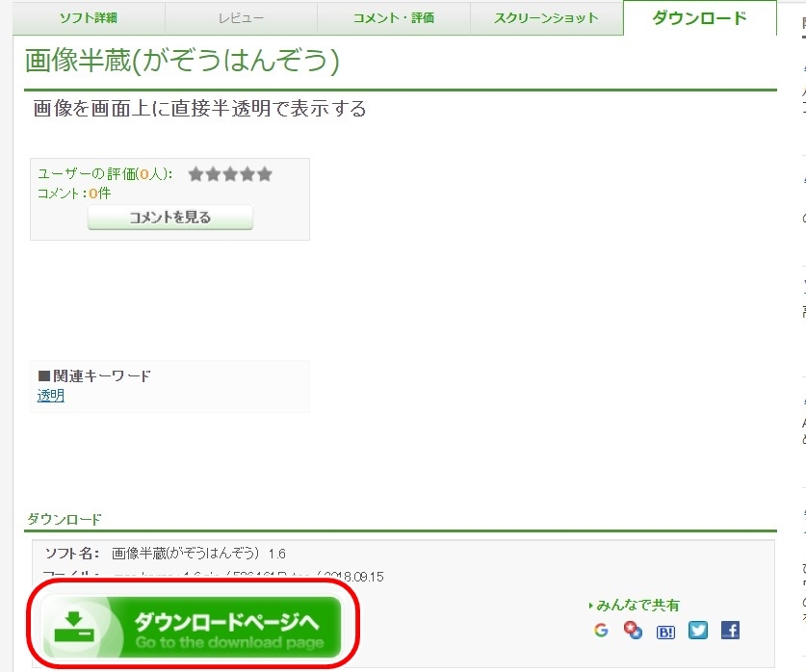Select the ダウンロード tab

point(699,18)
